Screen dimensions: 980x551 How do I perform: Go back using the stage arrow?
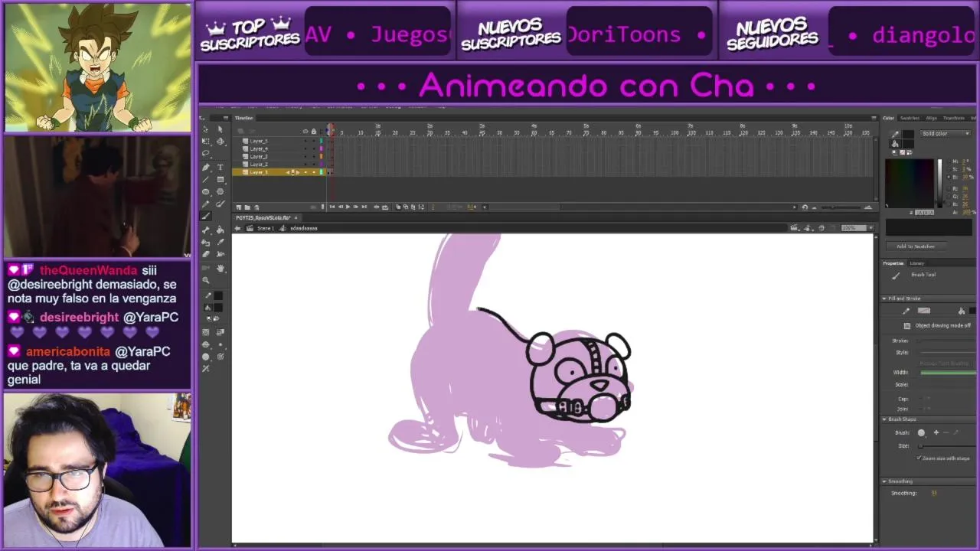click(x=237, y=228)
